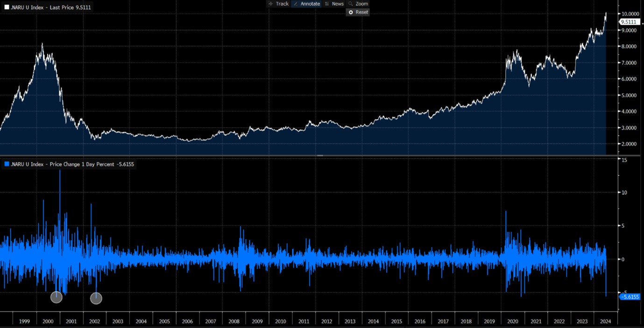Click the 2008 year label
644x328 pixels.
click(x=234, y=321)
